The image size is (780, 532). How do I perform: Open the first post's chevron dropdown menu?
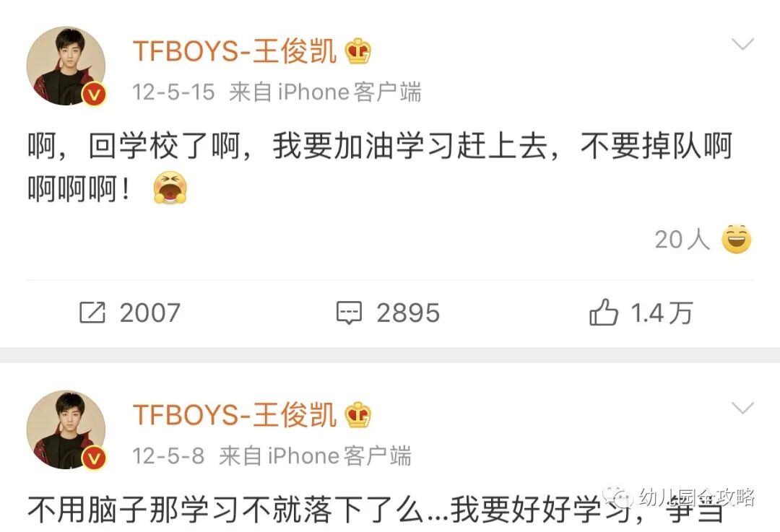[742, 44]
